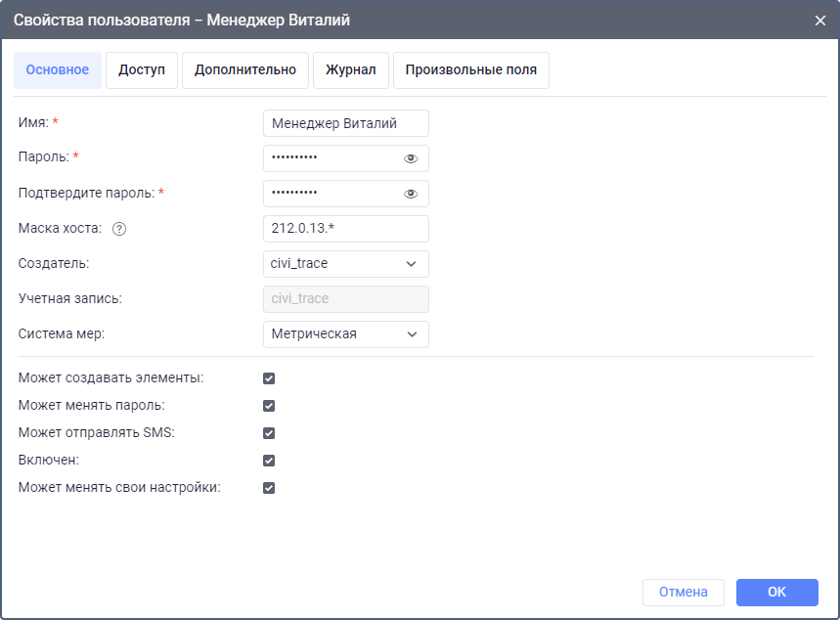
Task: Open the Дополнительно tab
Action: (245, 70)
